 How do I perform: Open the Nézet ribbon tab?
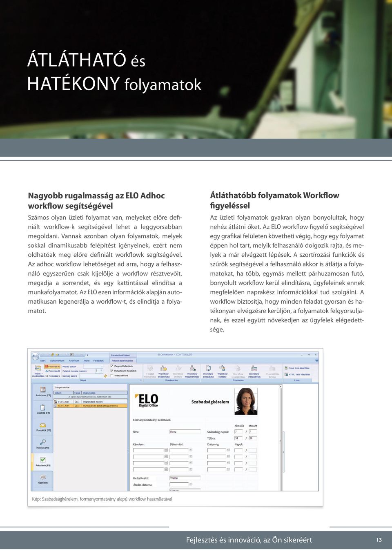tap(87, 361)
